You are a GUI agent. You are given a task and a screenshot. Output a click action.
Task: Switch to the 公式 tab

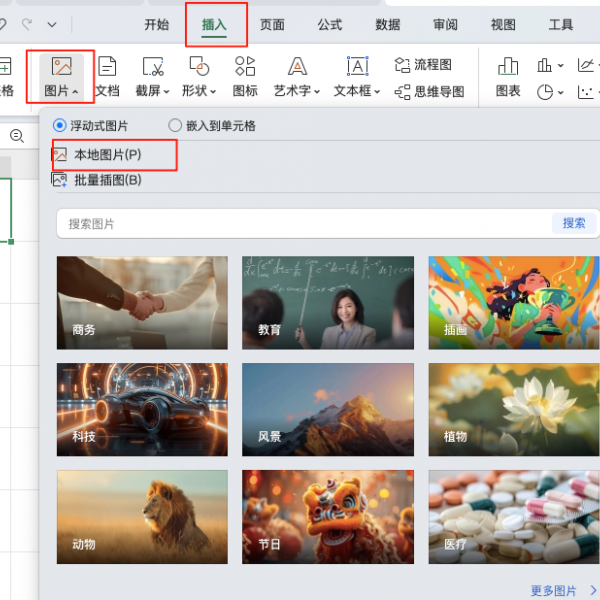(330, 25)
